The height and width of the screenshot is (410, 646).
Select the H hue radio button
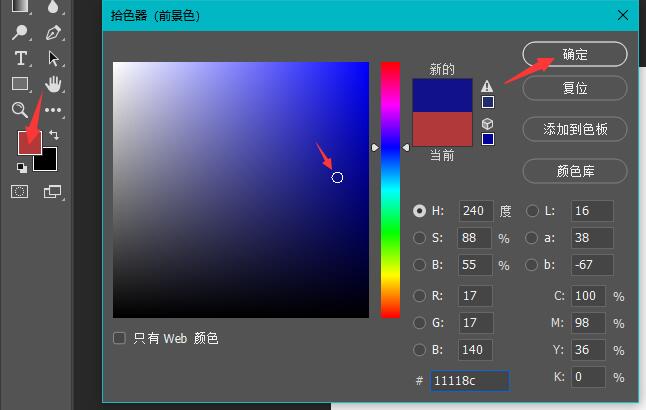click(x=419, y=211)
